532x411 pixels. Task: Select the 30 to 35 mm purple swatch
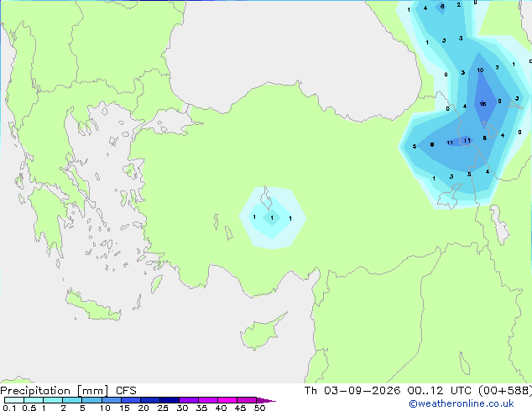[188, 400]
